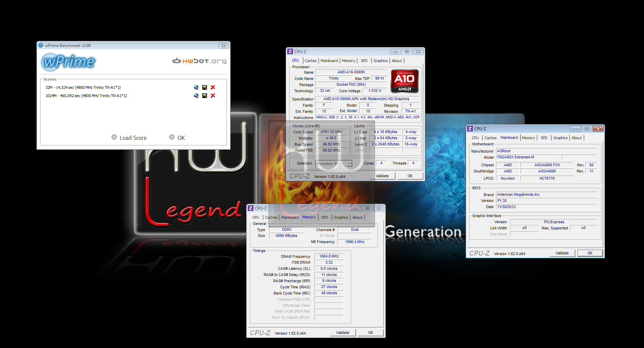Open the Processor #1 selection dropdown
Image resolution: width=644 pixels, height=348 pixels.
(334, 164)
